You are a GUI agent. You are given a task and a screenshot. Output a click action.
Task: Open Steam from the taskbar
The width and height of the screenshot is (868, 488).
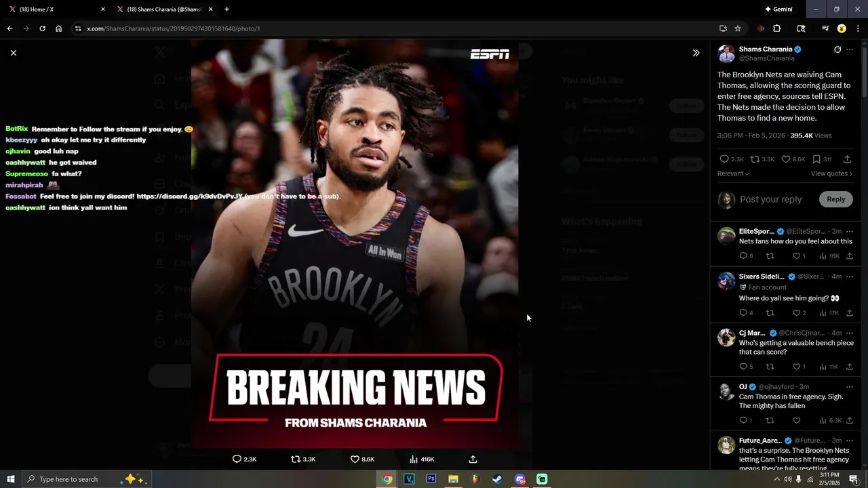[497, 479]
